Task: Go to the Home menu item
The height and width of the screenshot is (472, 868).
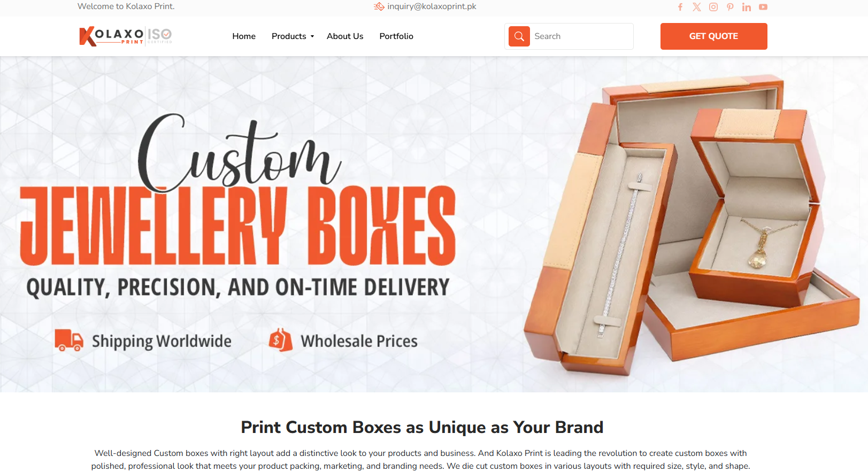Action: pos(244,36)
